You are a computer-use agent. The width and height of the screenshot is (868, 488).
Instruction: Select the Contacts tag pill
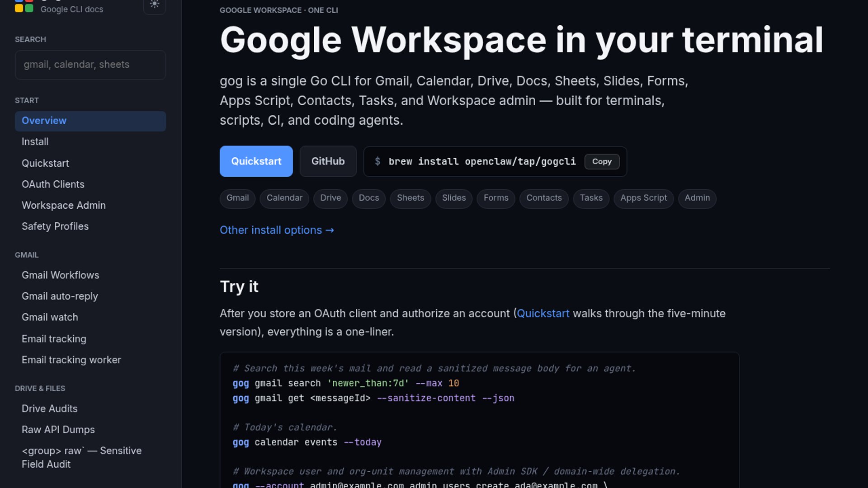click(544, 198)
